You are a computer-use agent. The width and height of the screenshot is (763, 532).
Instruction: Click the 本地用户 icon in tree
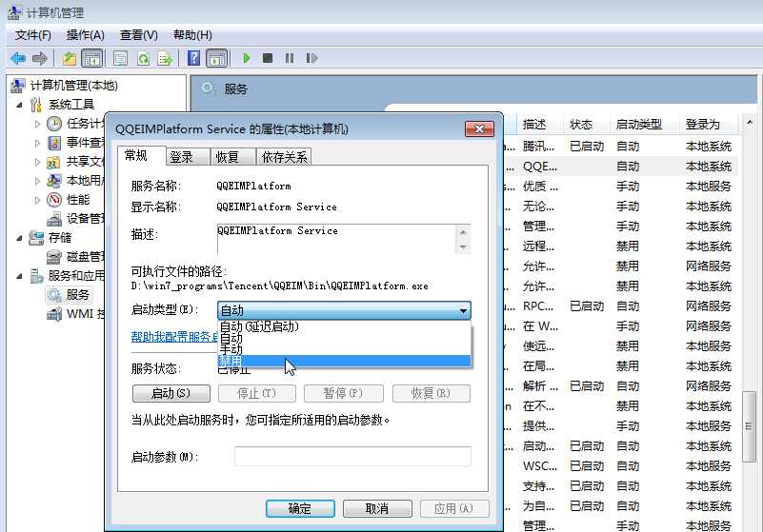(54, 181)
